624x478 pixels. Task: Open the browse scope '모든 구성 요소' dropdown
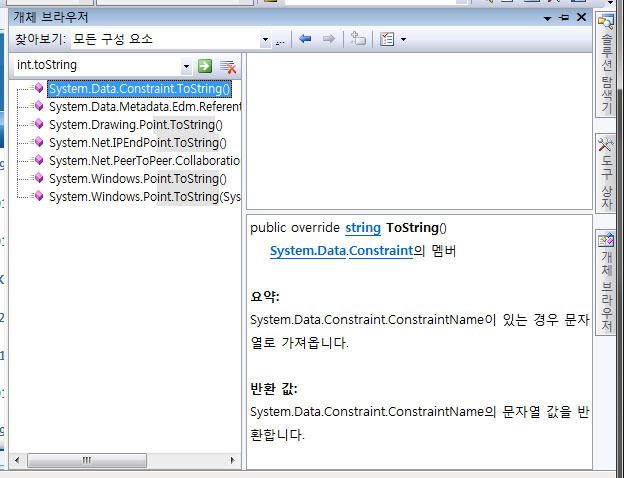[265, 40]
